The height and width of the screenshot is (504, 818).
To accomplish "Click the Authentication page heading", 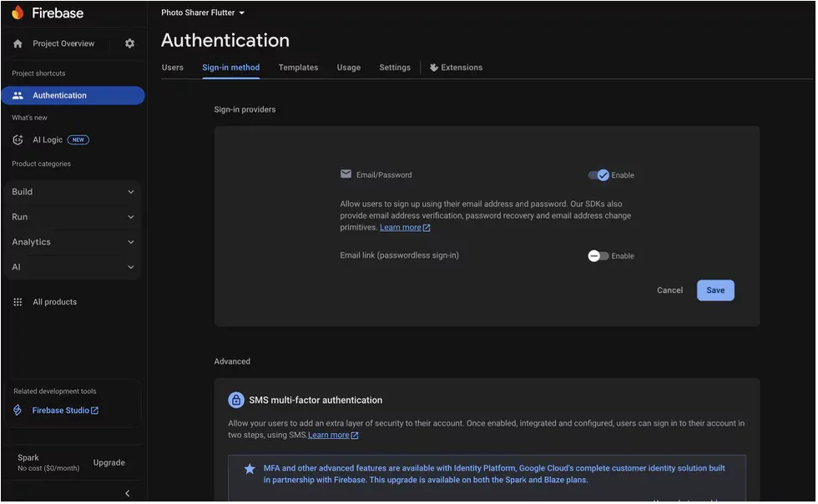I will 225,41.
